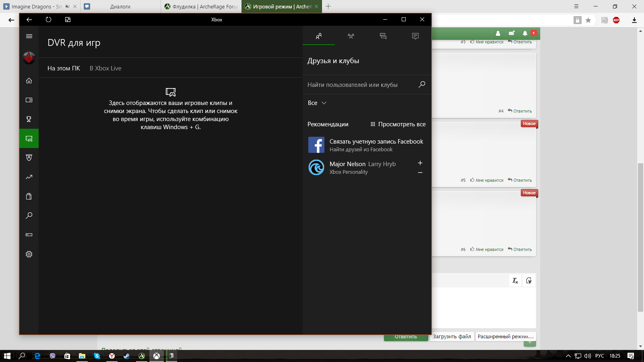Open the forum user profile icon

pyautogui.click(x=498, y=33)
